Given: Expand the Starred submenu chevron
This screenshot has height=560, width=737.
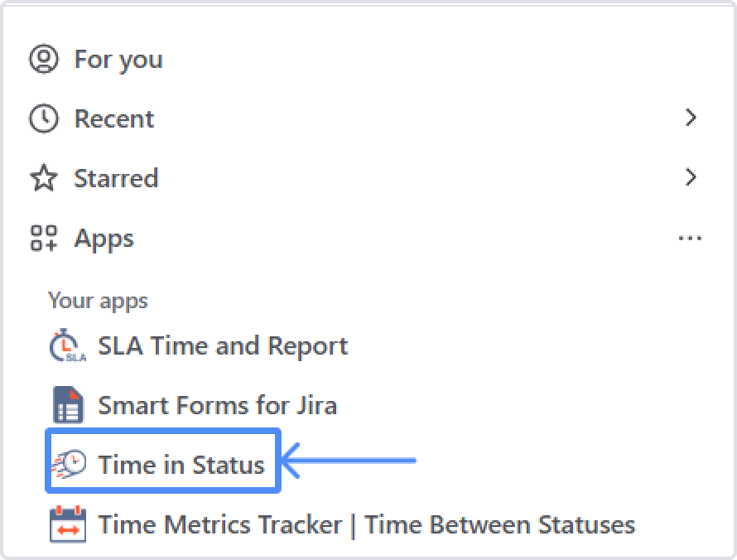Looking at the screenshot, I should (691, 178).
